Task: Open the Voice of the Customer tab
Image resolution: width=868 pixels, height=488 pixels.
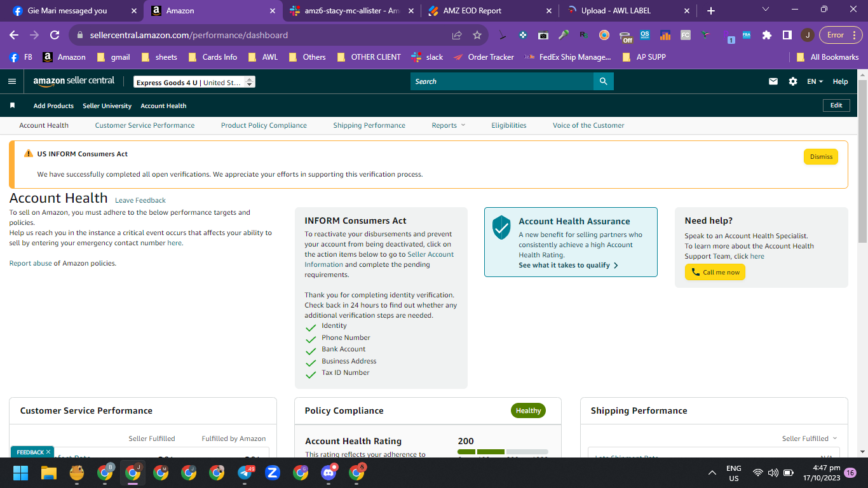Action: pyautogui.click(x=588, y=125)
